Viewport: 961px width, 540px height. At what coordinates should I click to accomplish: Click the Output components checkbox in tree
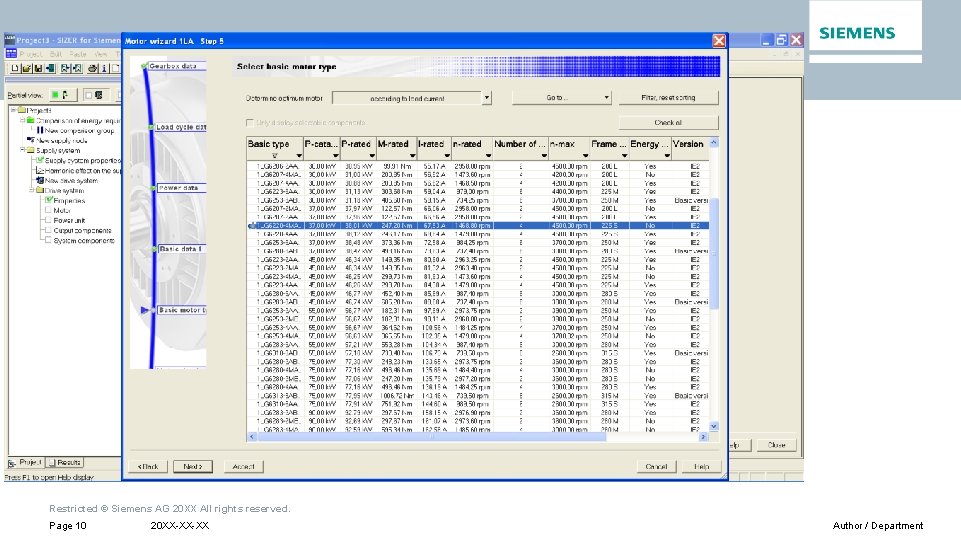point(48,230)
